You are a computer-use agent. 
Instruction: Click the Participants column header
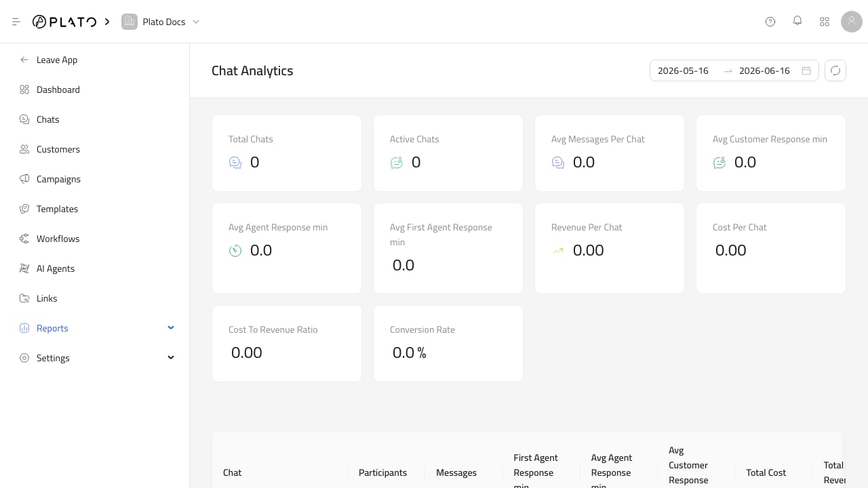[383, 472]
